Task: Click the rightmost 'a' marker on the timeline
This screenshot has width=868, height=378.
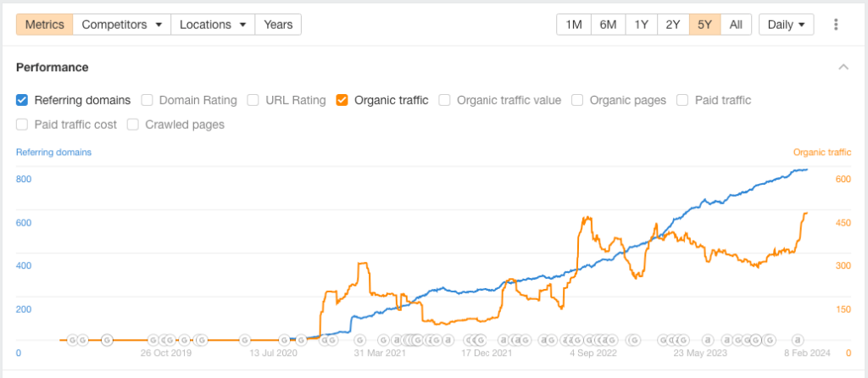Action: click(x=797, y=340)
